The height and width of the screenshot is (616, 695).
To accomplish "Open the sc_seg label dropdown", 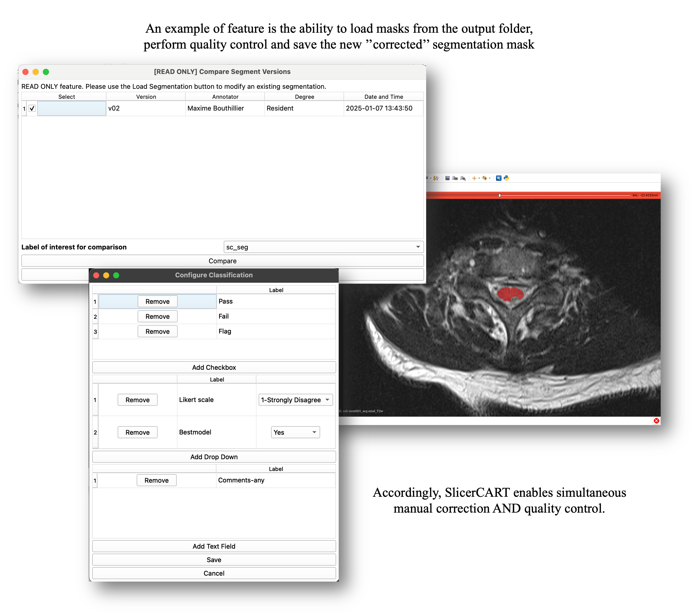I will click(x=323, y=247).
